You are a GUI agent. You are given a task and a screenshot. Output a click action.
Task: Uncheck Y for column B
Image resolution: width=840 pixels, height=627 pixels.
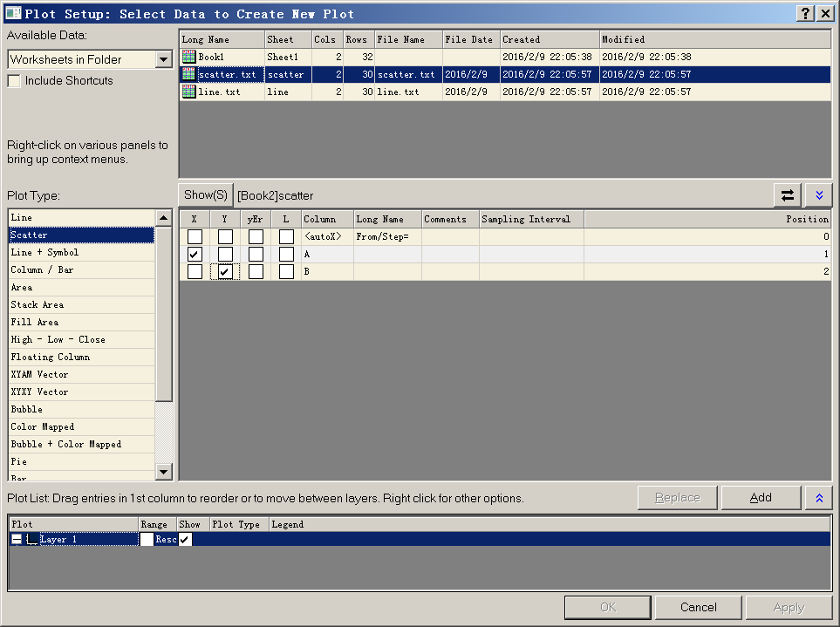point(225,272)
